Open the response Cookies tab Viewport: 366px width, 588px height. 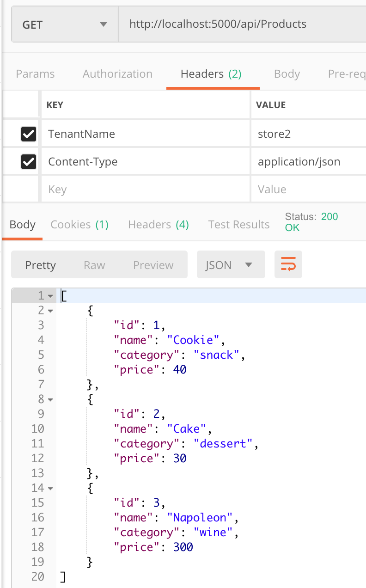pyautogui.click(x=79, y=225)
